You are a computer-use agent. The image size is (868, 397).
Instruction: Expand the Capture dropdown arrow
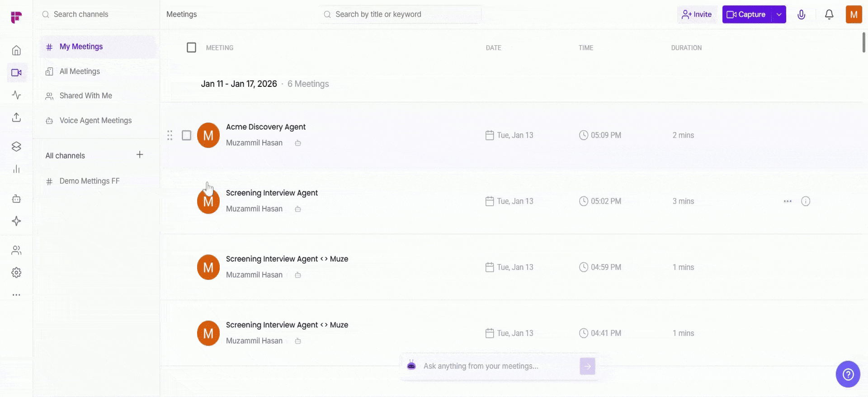[x=779, y=14]
